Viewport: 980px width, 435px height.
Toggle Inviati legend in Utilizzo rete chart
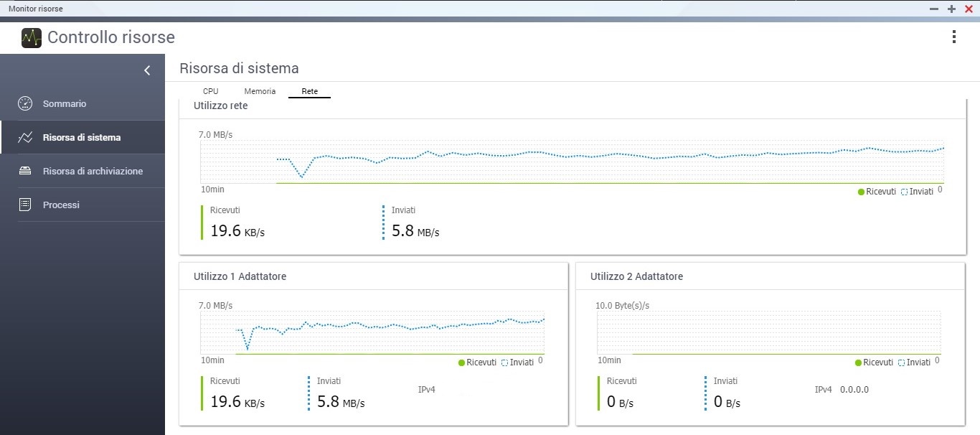[918, 192]
